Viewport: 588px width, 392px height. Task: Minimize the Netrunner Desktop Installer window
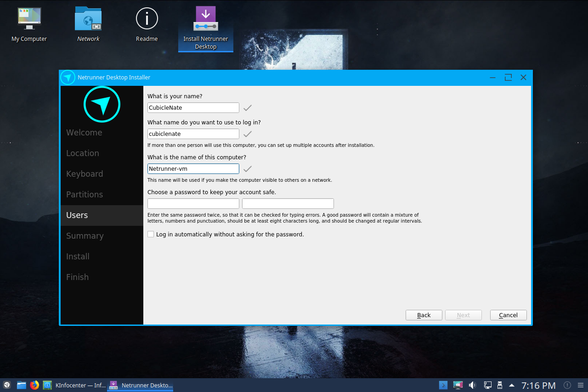493,78
